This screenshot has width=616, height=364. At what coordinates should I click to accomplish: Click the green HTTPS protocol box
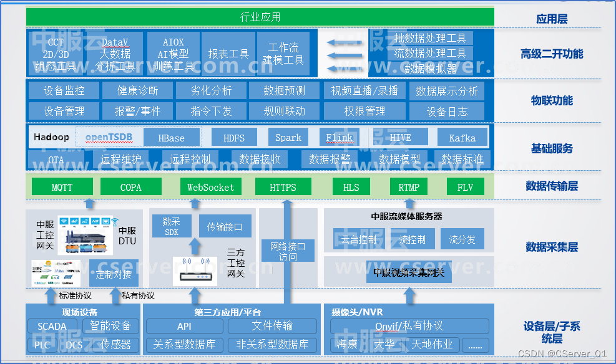click(x=283, y=187)
